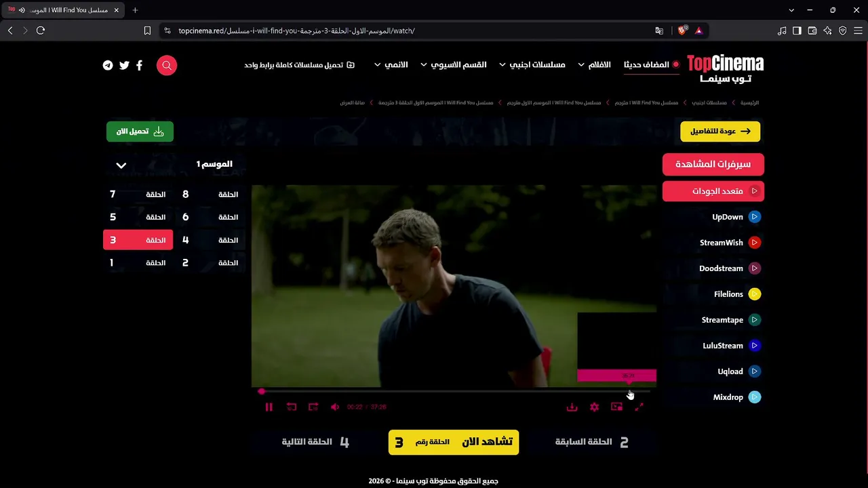Select the متعدد الجودات server
The image size is (868, 488).
point(713,191)
